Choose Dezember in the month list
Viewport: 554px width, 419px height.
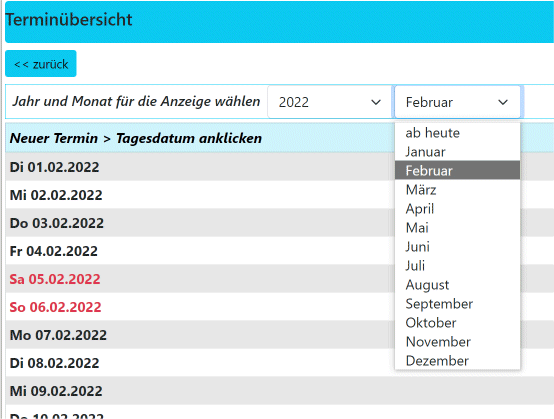pos(458,361)
